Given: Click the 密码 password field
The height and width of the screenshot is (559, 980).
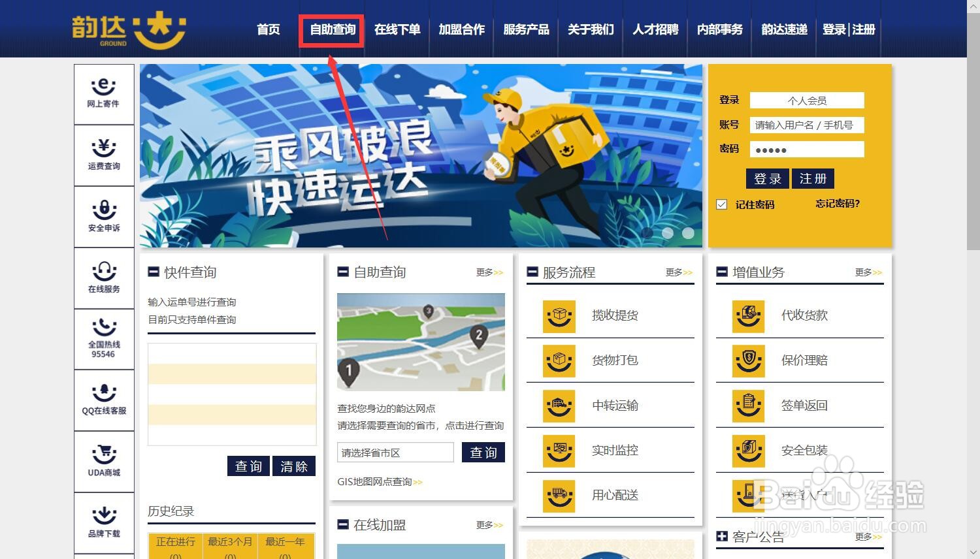Looking at the screenshot, I should coord(807,150).
